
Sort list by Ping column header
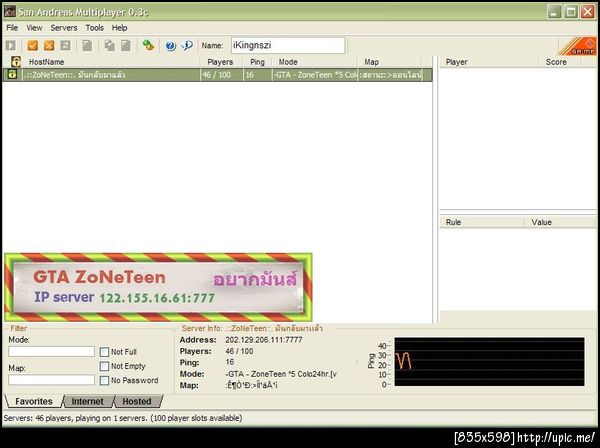pos(258,62)
